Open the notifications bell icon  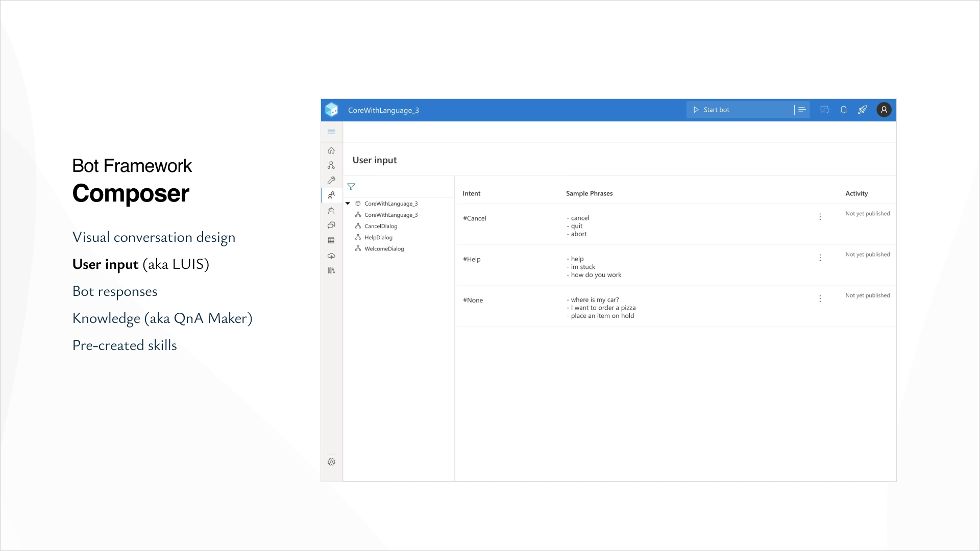pos(844,110)
